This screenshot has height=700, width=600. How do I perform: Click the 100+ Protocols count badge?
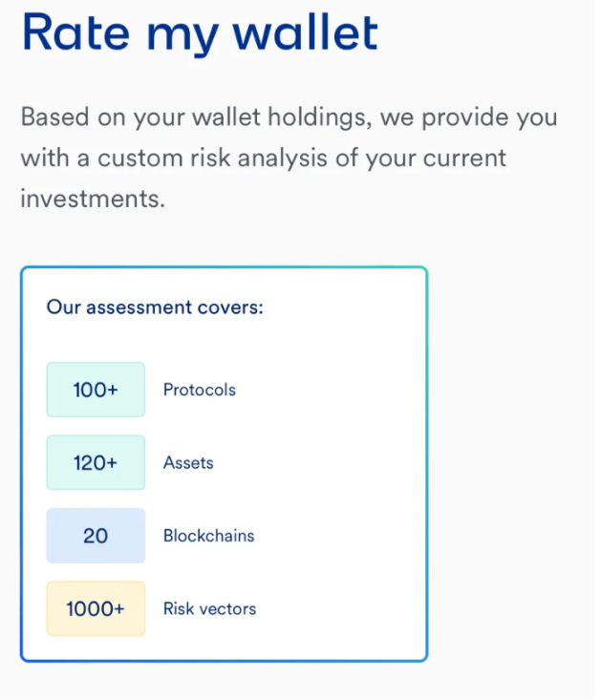96,390
